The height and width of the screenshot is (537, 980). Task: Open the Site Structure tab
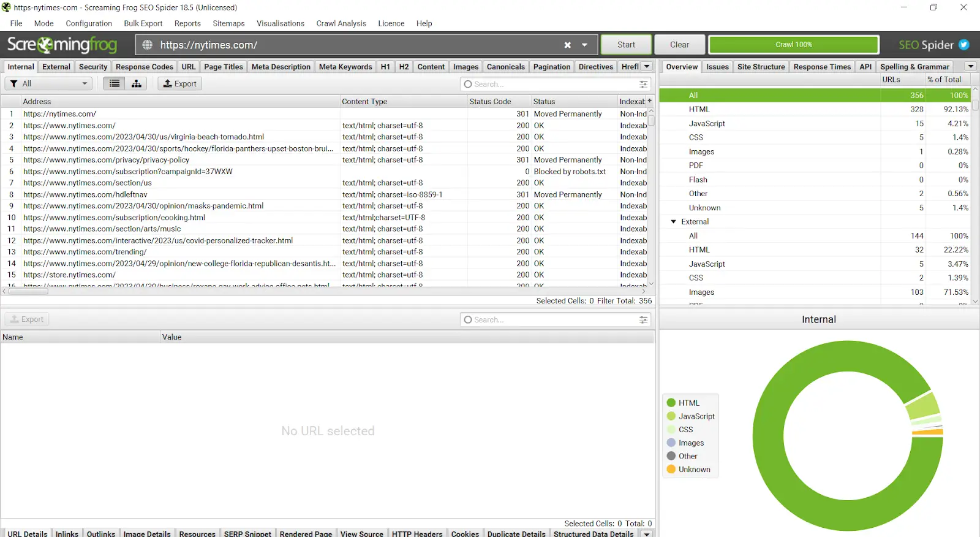tap(761, 67)
